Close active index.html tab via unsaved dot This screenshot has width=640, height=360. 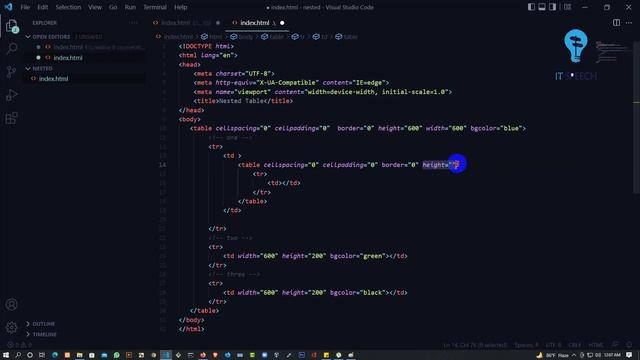(282, 23)
